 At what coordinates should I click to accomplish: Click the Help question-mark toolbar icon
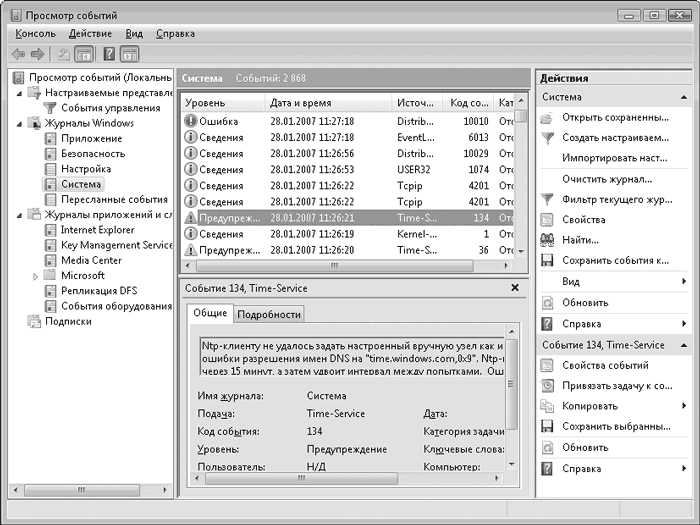click(x=108, y=54)
